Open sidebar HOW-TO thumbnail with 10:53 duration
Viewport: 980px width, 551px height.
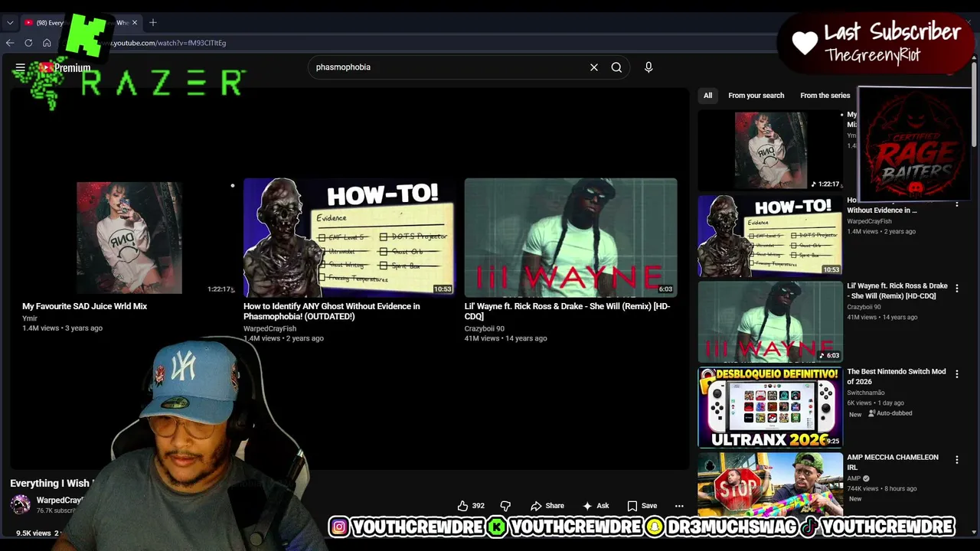tap(770, 236)
